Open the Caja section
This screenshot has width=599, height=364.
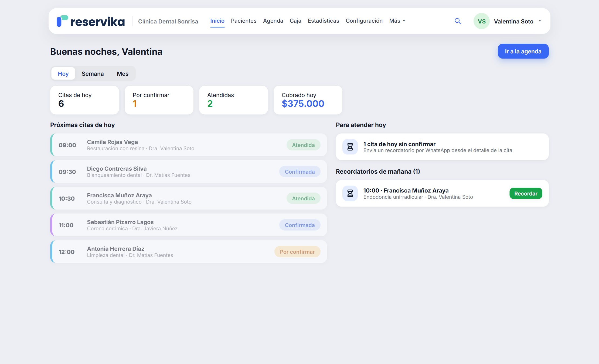coord(295,21)
